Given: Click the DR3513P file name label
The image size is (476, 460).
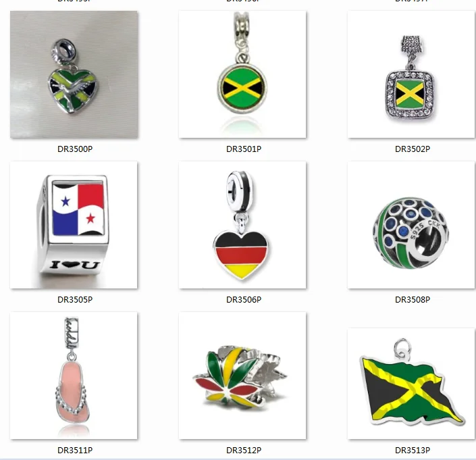Looking at the screenshot, I should tap(413, 451).
